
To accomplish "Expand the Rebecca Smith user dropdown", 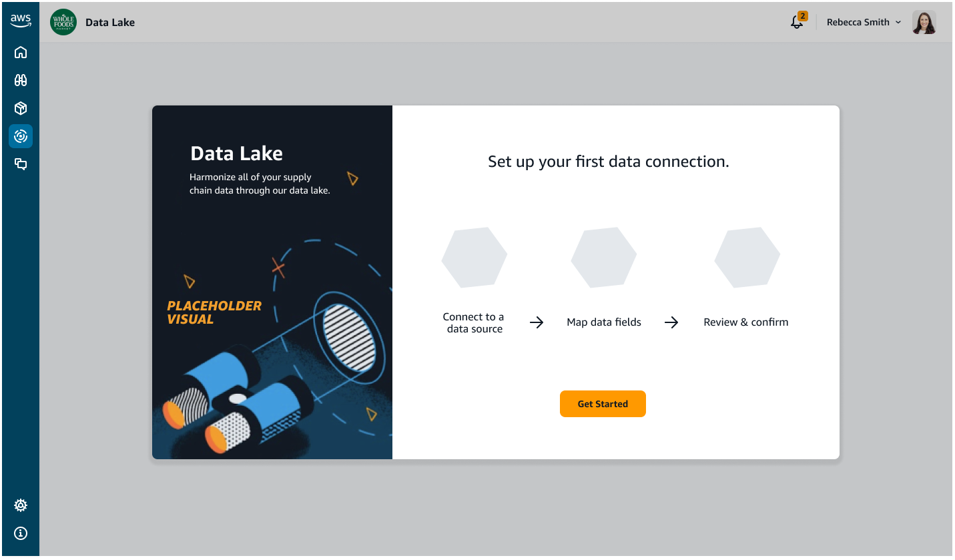I will pyautogui.click(x=864, y=22).
